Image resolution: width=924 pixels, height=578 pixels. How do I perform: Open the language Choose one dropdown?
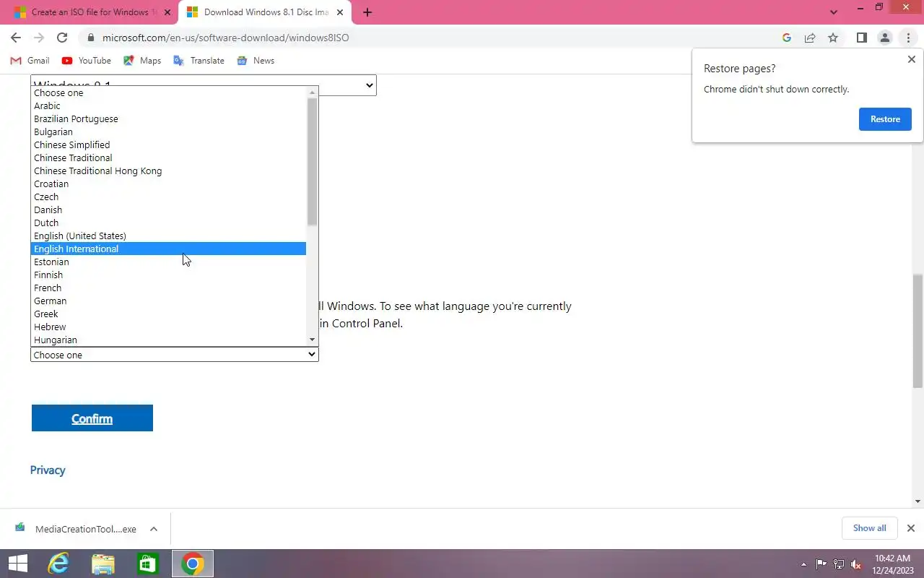(175, 355)
